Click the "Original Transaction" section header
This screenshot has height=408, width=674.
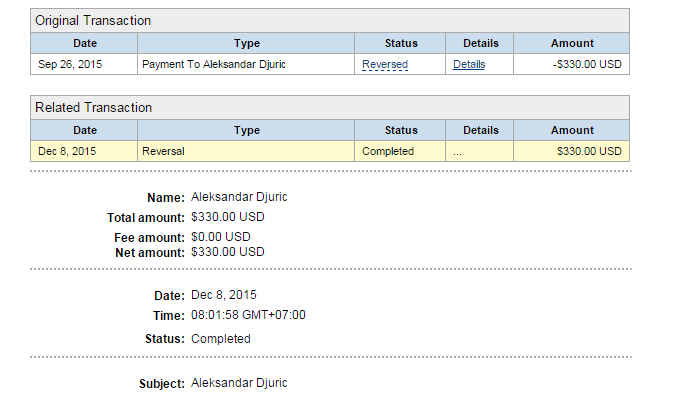93,21
